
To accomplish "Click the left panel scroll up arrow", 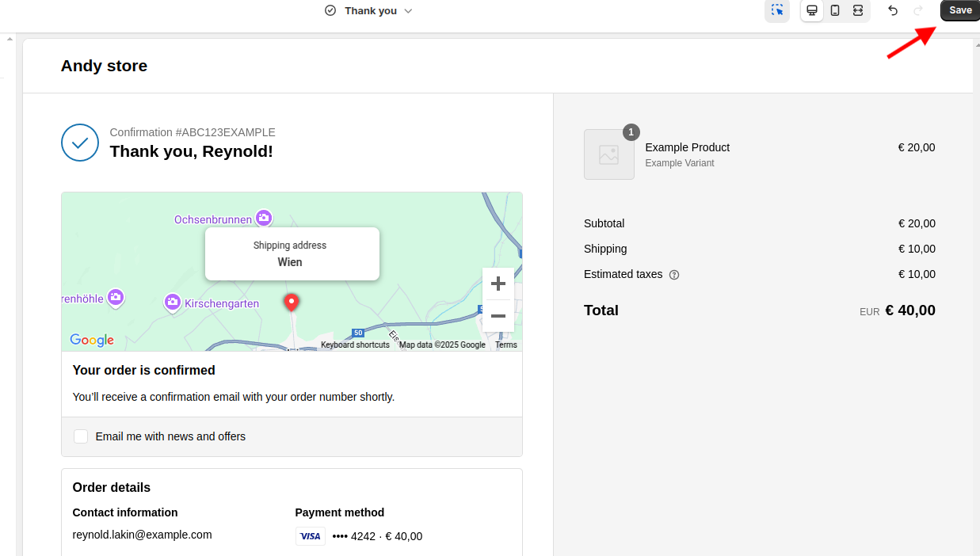I will pyautogui.click(x=8, y=38).
